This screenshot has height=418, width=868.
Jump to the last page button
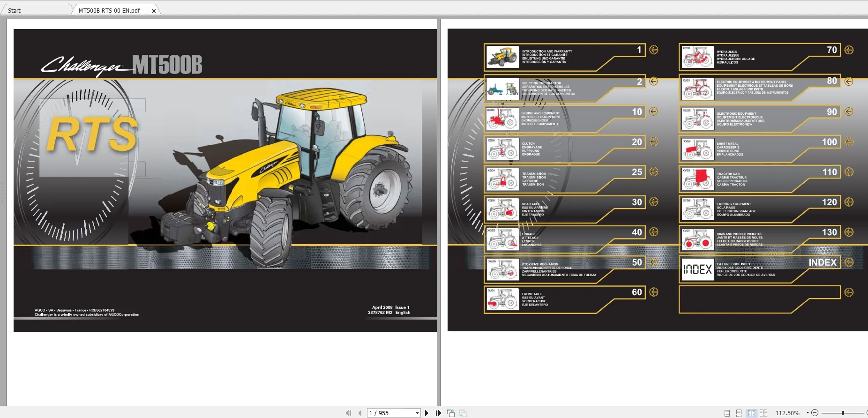pyautogui.click(x=438, y=413)
